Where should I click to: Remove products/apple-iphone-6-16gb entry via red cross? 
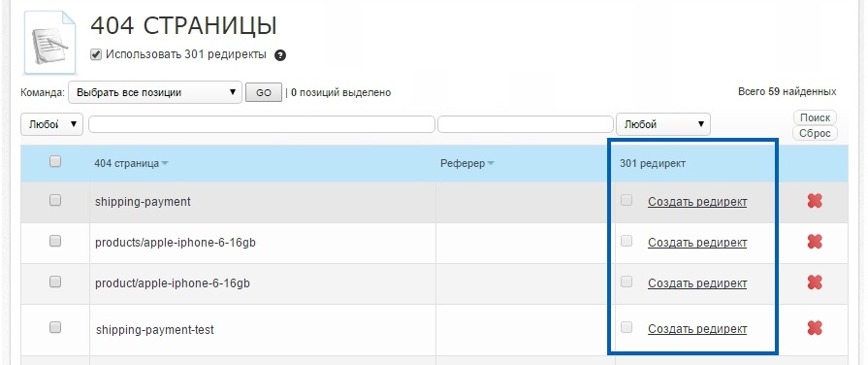815,242
